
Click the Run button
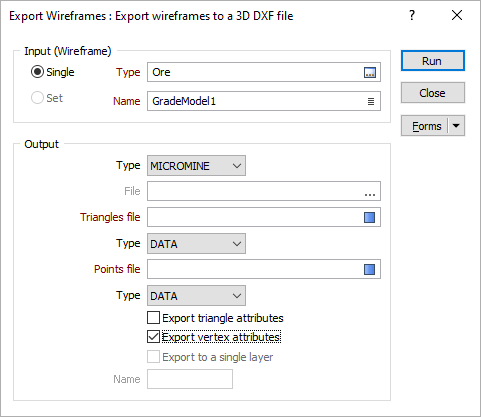[x=433, y=61]
